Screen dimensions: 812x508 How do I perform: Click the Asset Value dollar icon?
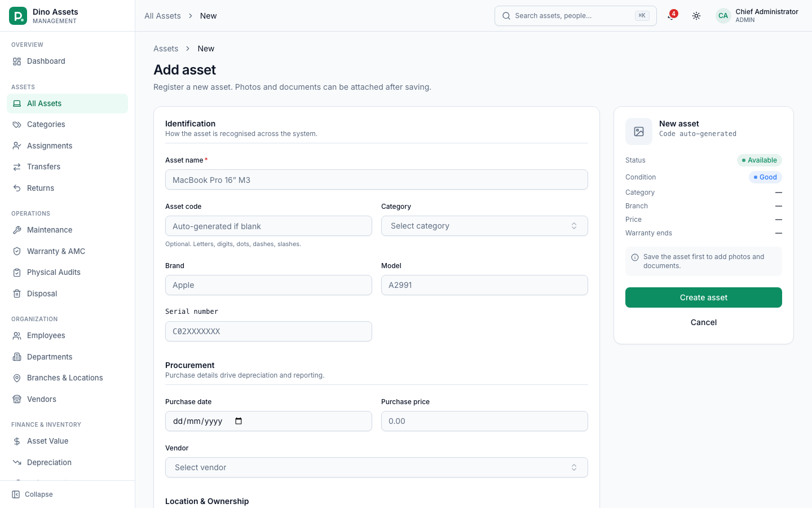[x=17, y=441]
